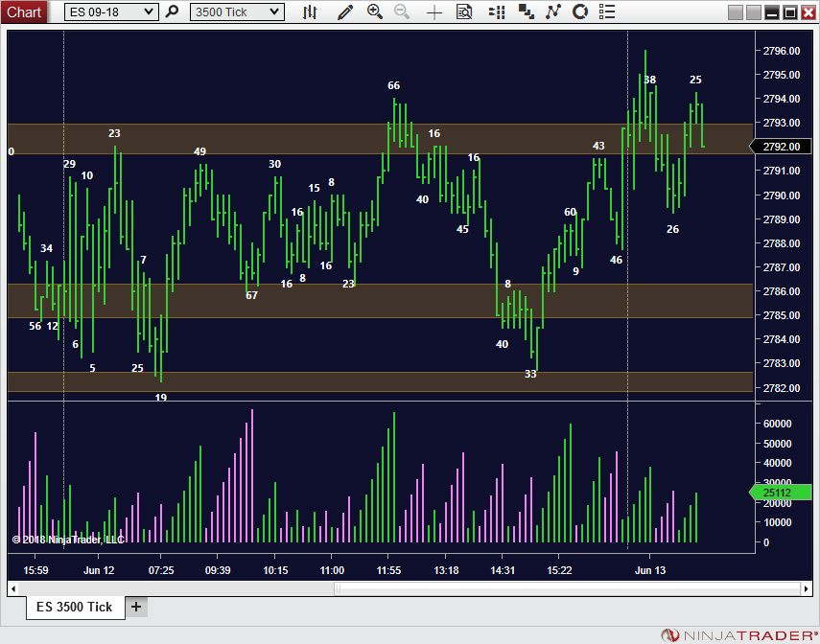This screenshot has width=820, height=644.
Task: Click the second gray link button in title bar
Action: click(754, 12)
